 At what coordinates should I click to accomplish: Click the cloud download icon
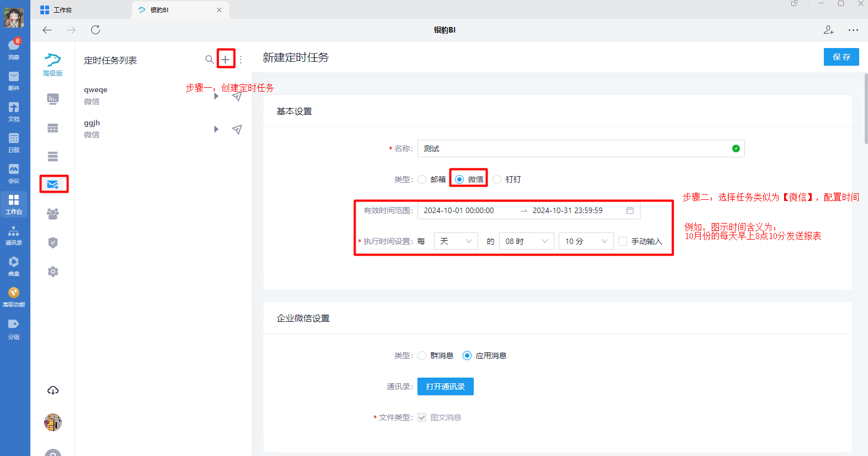pyautogui.click(x=53, y=390)
